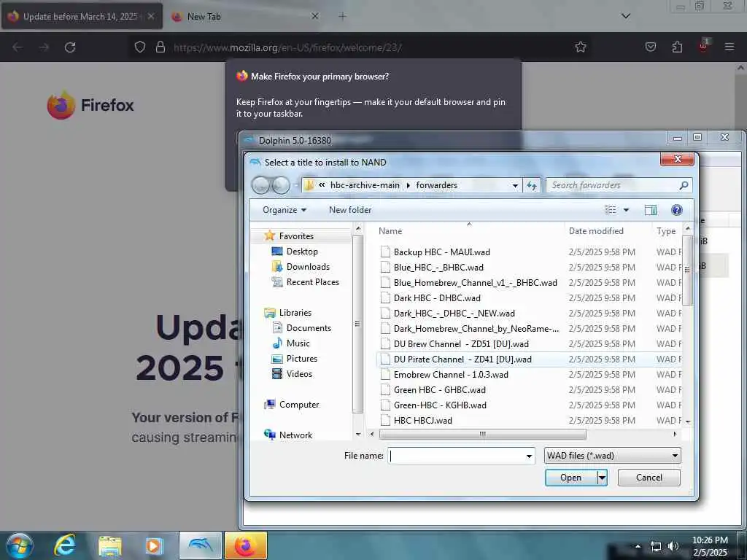747x560 pixels.
Task: Click file icon of Green HBC - GHBC.wad
Action: (385, 389)
